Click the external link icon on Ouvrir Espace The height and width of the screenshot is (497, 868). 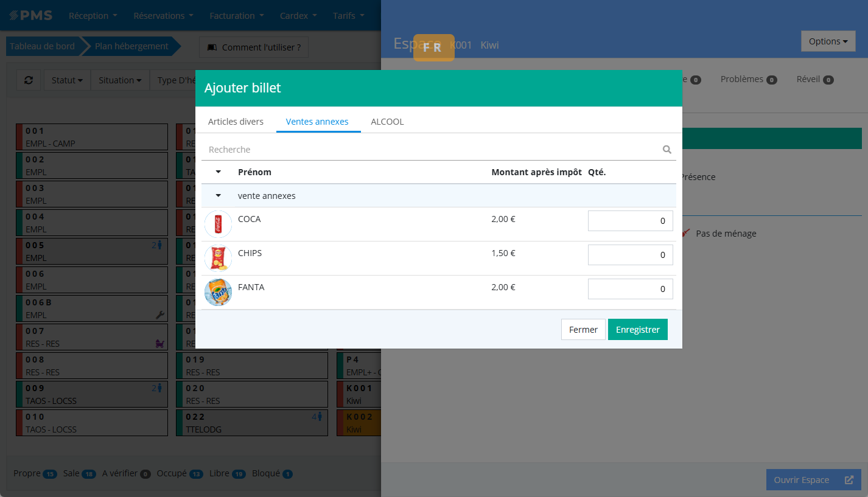(x=849, y=480)
